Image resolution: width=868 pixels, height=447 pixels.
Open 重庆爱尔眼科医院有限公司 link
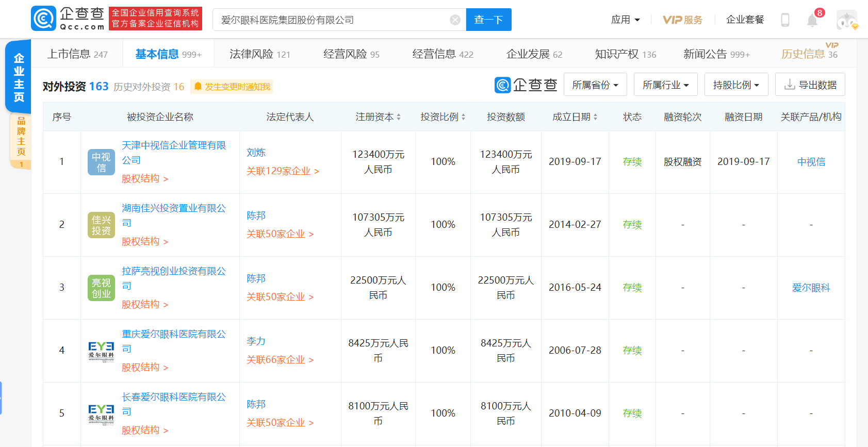[x=174, y=341]
